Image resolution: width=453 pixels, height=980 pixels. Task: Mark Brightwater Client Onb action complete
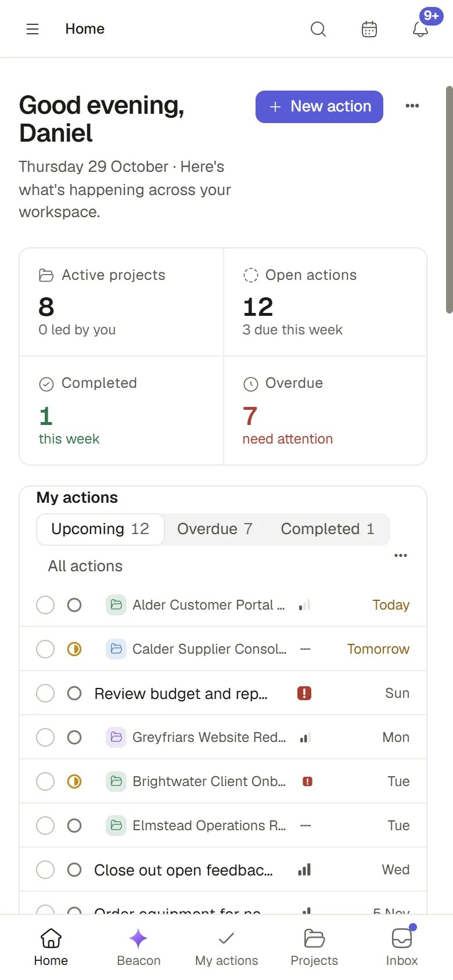[45, 781]
